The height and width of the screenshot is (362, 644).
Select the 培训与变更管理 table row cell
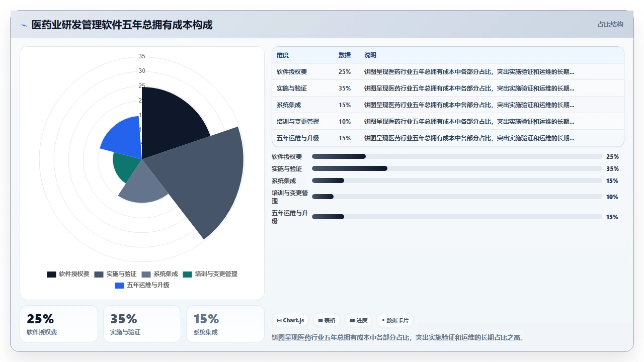(x=298, y=122)
